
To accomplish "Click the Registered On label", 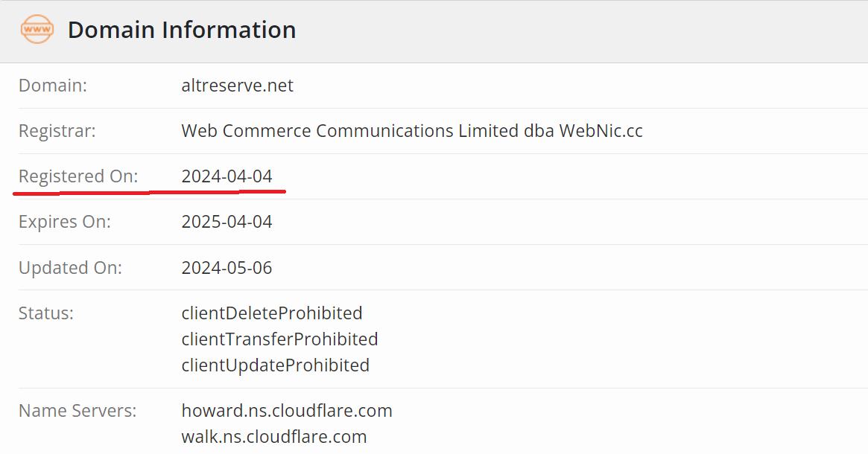I will point(78,176).
